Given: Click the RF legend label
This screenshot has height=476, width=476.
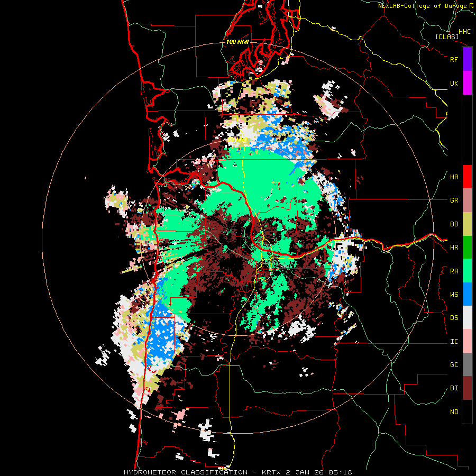Looking at the screenshot, I should [454, 59].
